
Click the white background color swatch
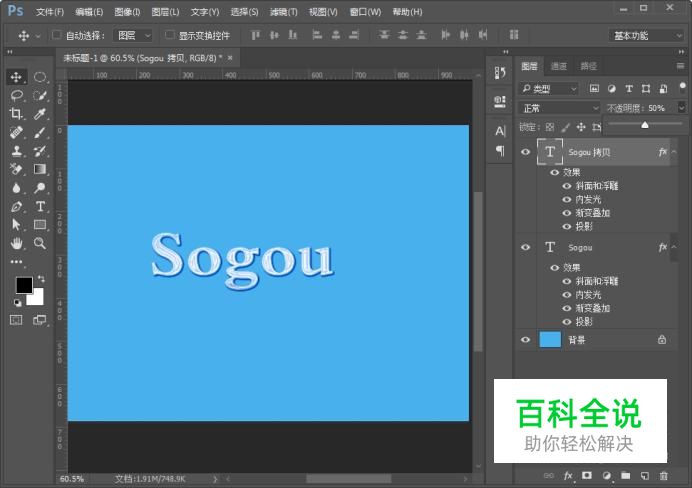point(37,299)
